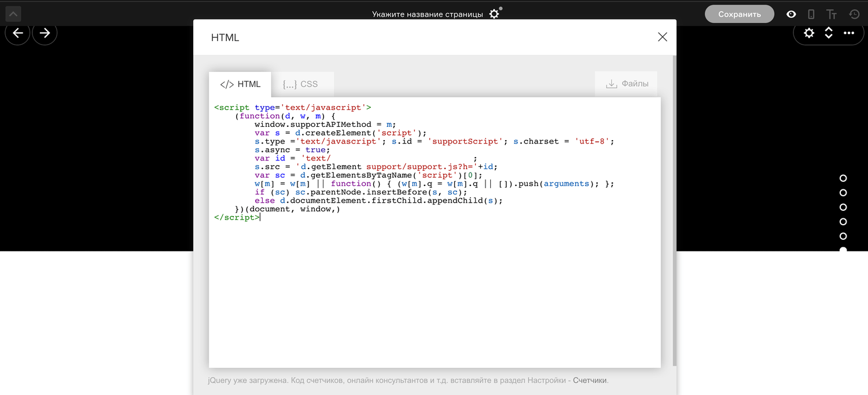868x395 pixels.
Task: Click the var id = 'text/ line
Action: point(293,158)
